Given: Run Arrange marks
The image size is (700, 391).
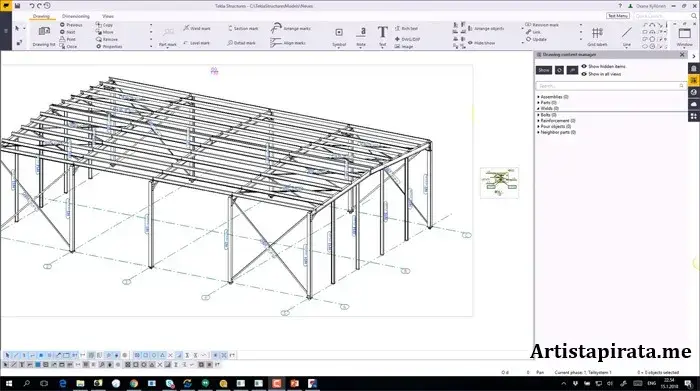Looking at the screenshot, I should (x=291, y=28).
